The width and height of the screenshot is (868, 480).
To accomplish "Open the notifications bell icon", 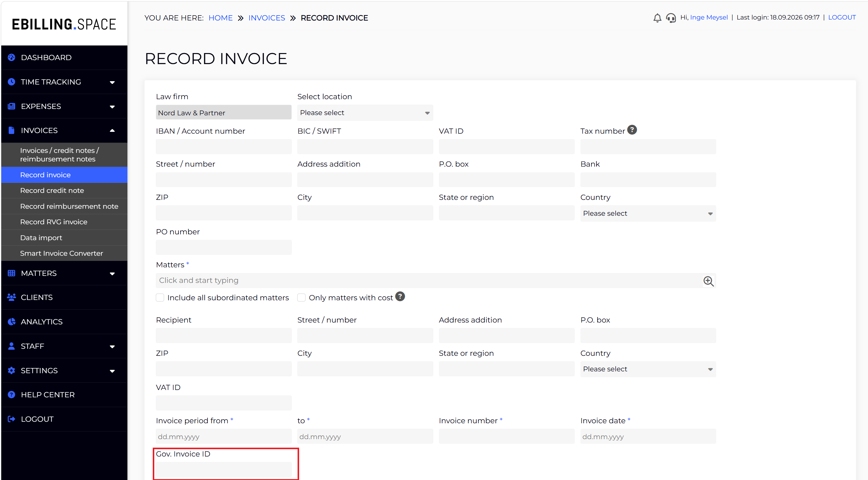I will click(657, 18).
